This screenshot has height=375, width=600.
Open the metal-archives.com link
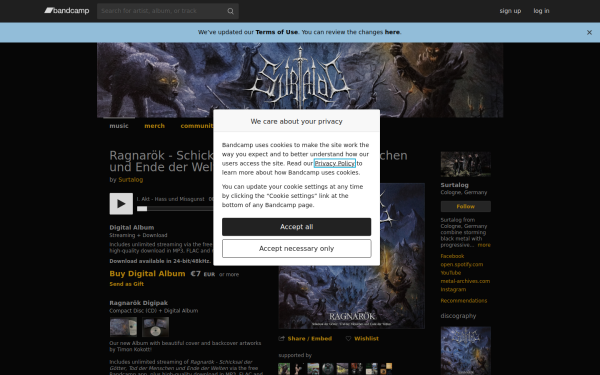(x=465, y=281)
